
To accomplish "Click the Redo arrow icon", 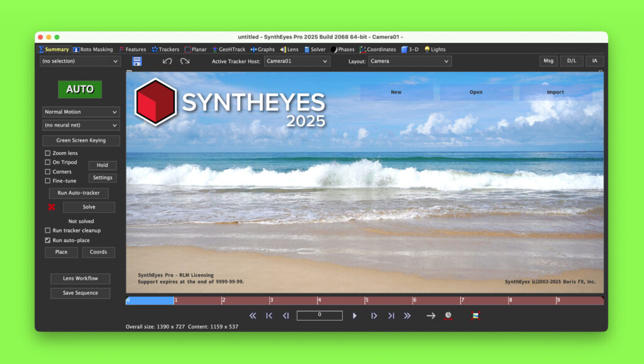I will pos(184,60).
